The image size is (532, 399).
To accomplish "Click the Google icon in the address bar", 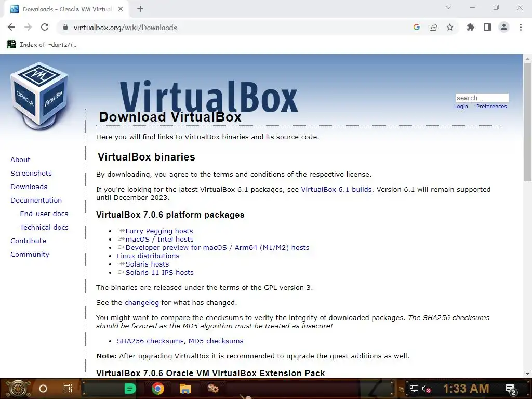I will click(x=417, y=28).
